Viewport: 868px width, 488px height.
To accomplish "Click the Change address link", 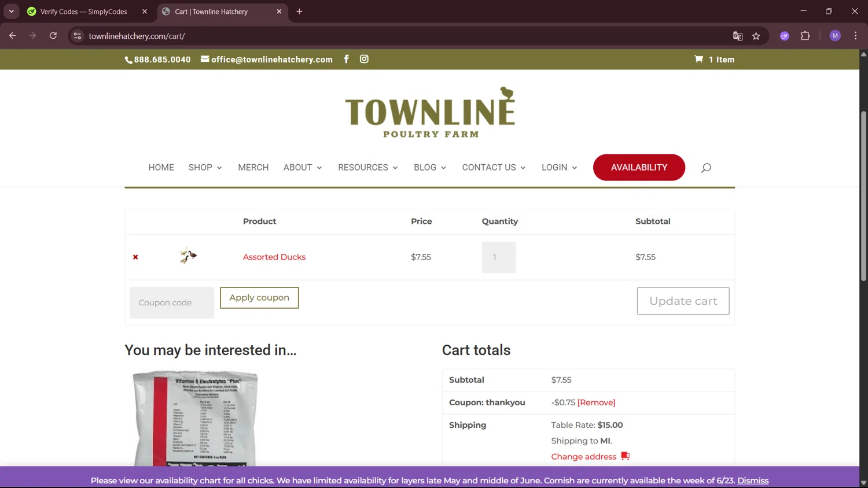I will pos(584,457).
